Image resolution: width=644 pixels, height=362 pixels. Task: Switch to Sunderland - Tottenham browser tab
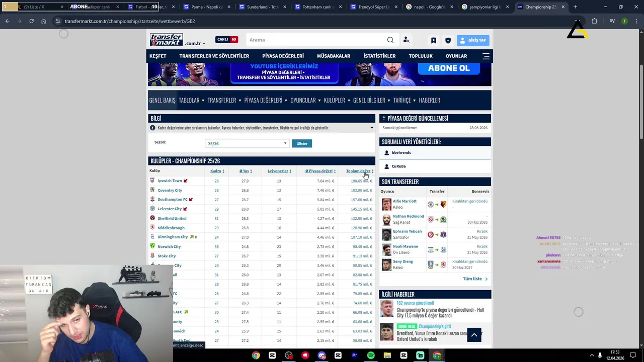tap(262, 7)
